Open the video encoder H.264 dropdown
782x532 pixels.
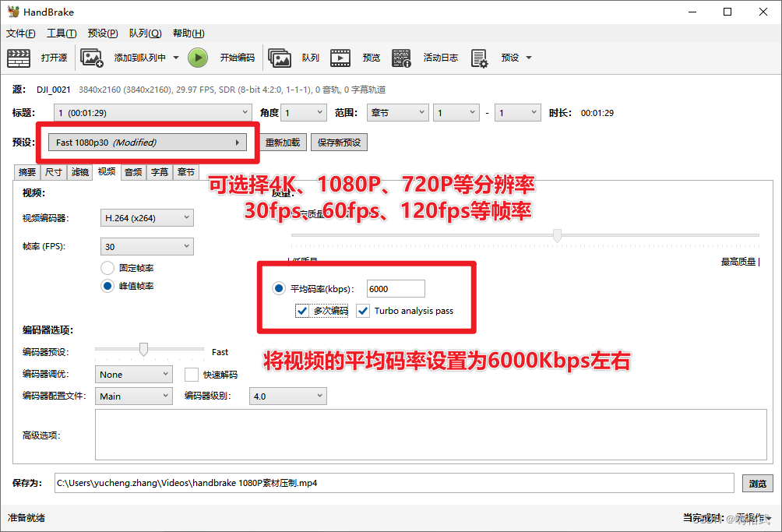coord(147,218)
